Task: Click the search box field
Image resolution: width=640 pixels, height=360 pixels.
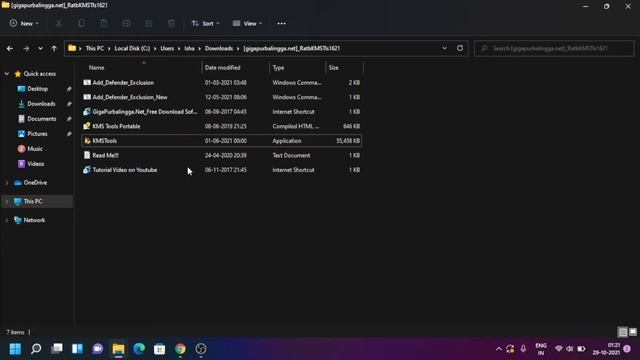Action: (x=554, y=49)
